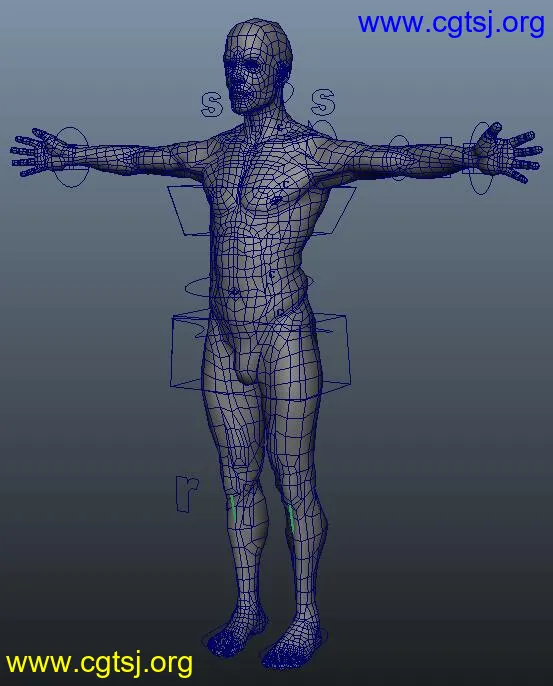Select the right S-shaped control curve

323,102
